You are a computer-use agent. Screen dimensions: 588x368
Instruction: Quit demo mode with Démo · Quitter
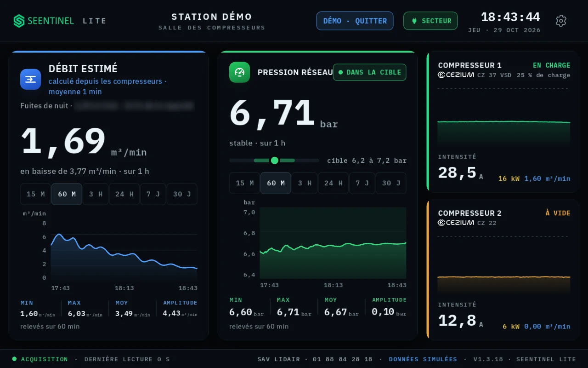click(x=355, y=21)
